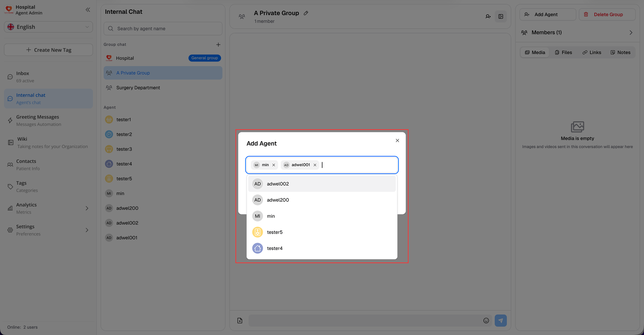
Task: Click the attach file icon beside message input
Action: point(239,320)
